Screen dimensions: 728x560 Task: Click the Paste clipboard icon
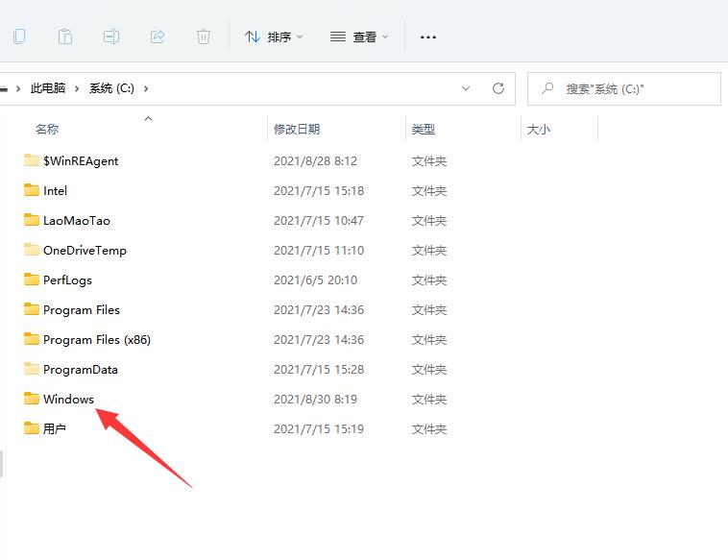coord(65,37)
